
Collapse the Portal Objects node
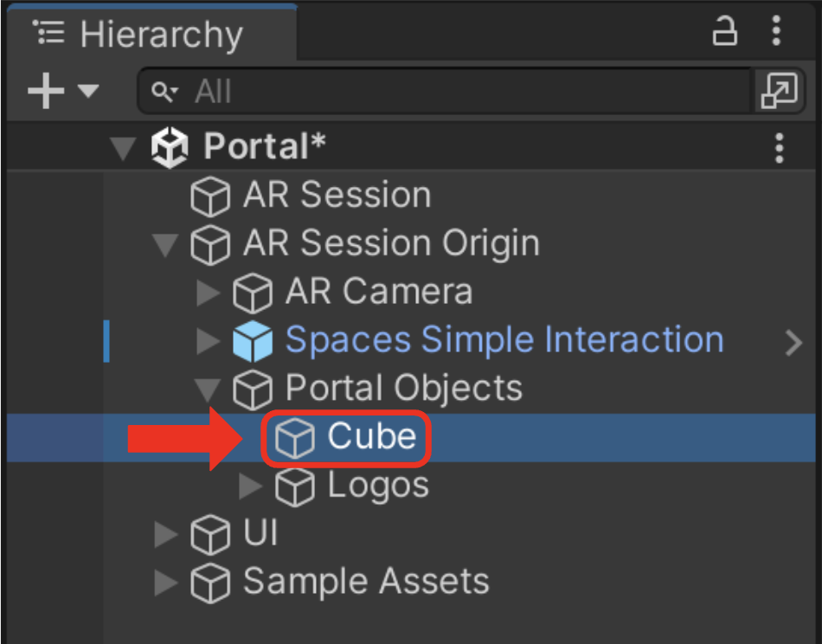[x=208, y=390]
